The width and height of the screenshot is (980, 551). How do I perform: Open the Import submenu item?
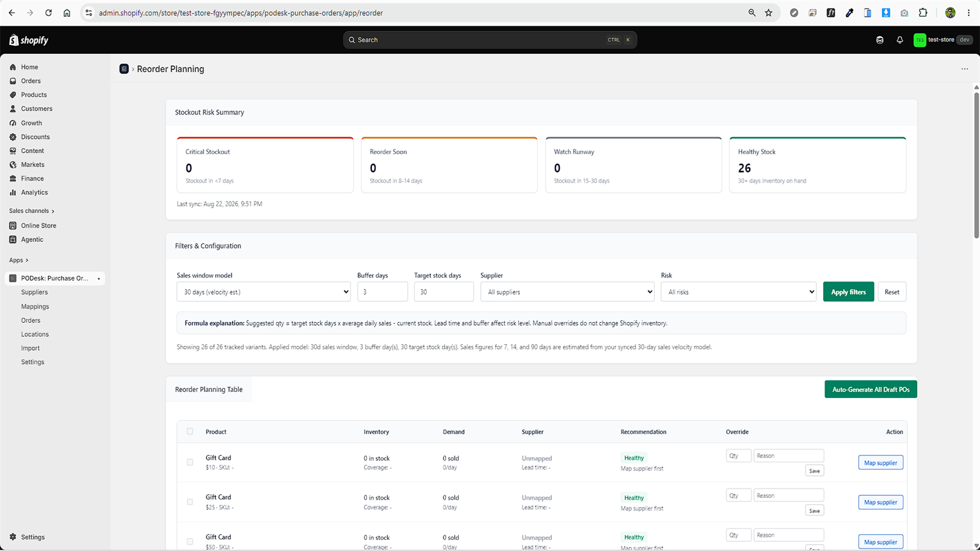point(30,348)
